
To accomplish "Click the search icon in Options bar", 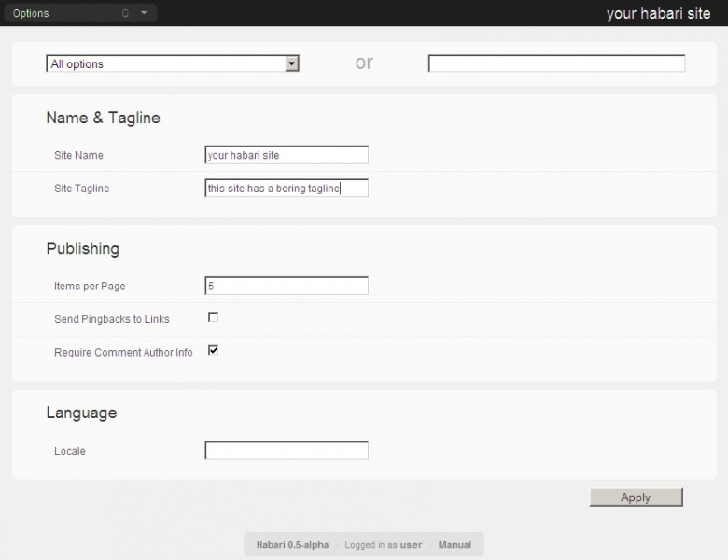I will pyautogui.click(x=125, y=13).
